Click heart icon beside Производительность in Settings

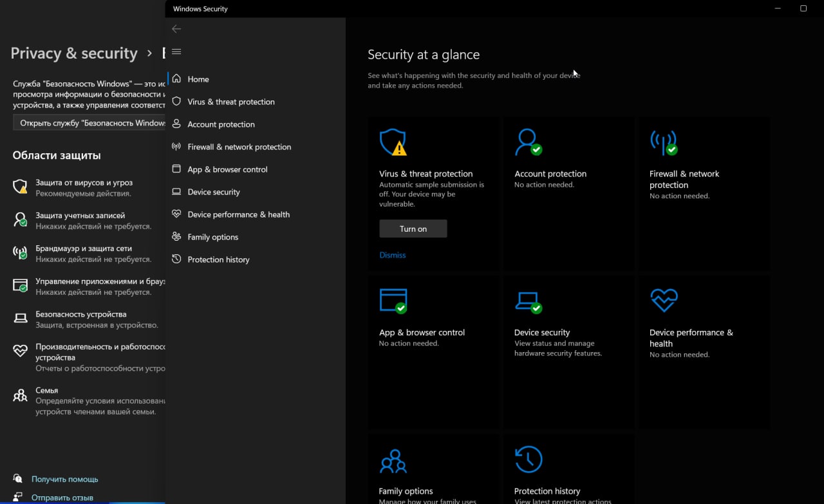coord(20,351)
